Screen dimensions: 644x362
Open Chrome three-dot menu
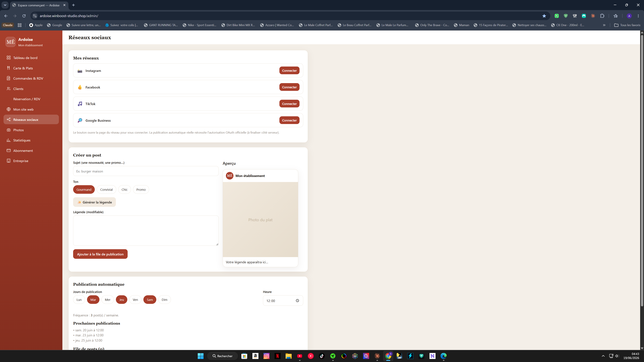pos(638,16)
